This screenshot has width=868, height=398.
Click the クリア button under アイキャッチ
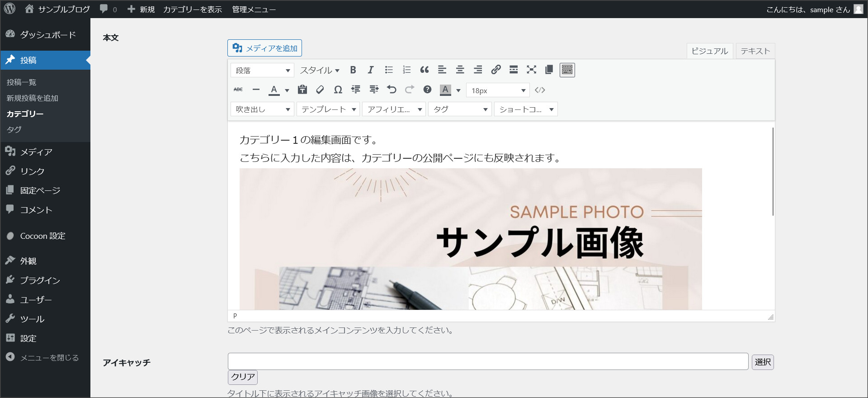pyautogui.click(x=243, y=377)
